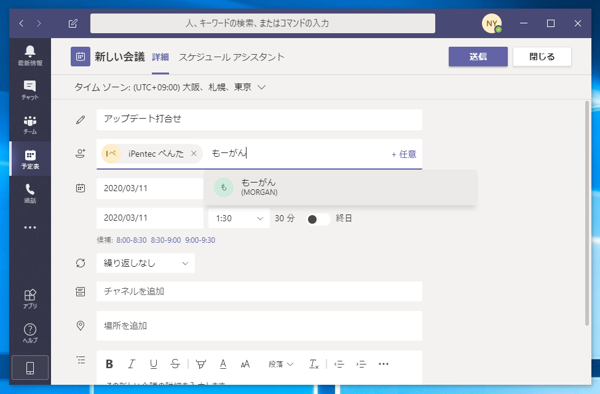Apply bold formatting
600x394 pixels.
click(109, 364)
